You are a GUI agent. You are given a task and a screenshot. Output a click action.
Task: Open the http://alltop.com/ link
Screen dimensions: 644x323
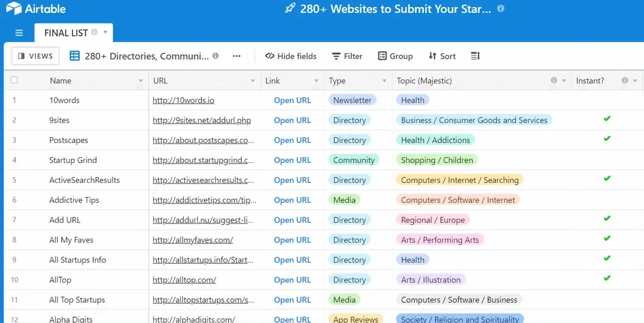(x=184, y=280)
